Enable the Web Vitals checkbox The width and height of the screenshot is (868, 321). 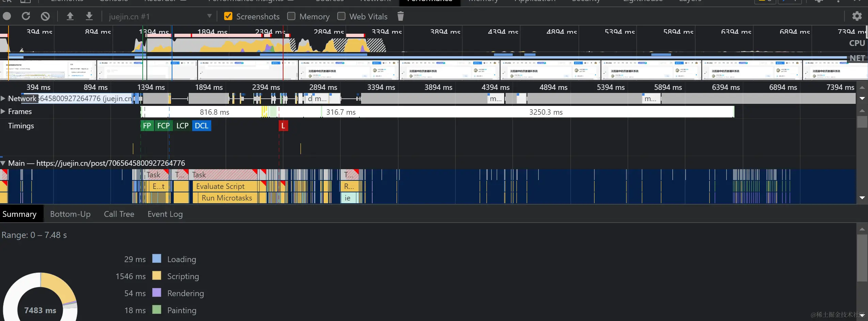click(x=341, y=16)
